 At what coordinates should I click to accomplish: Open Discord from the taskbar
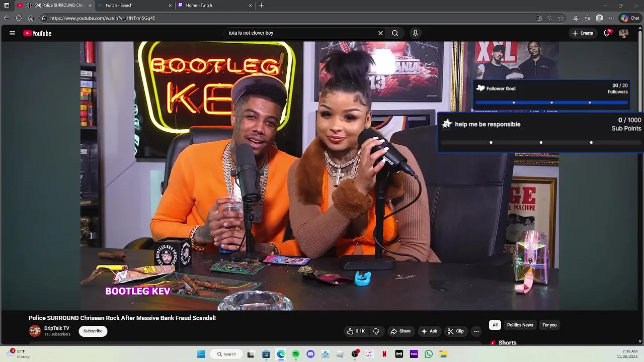point(310,354)
